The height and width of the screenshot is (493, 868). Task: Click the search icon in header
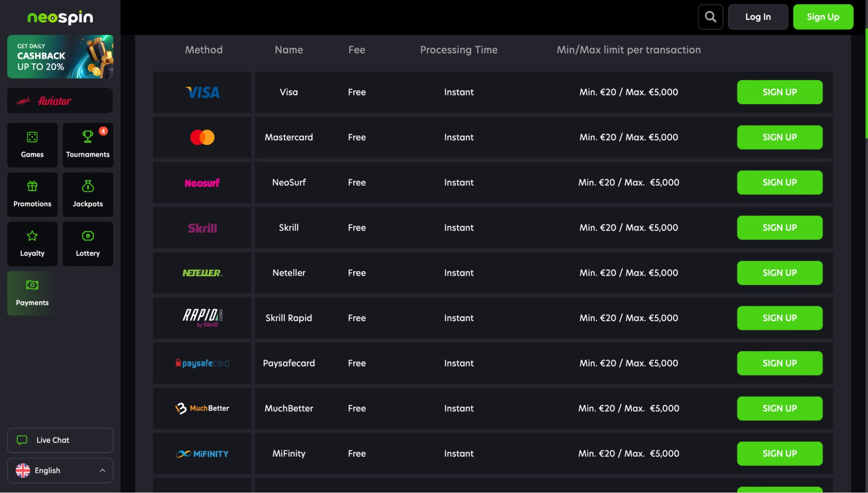click(x=711, y=16)
